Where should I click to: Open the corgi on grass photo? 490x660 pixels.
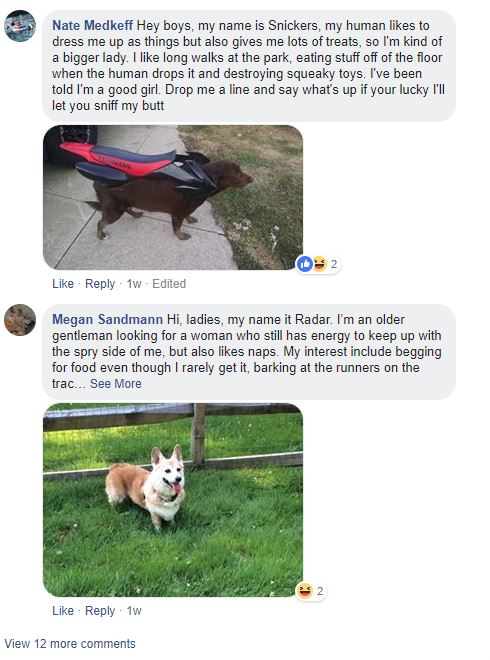tap(173, 500)
